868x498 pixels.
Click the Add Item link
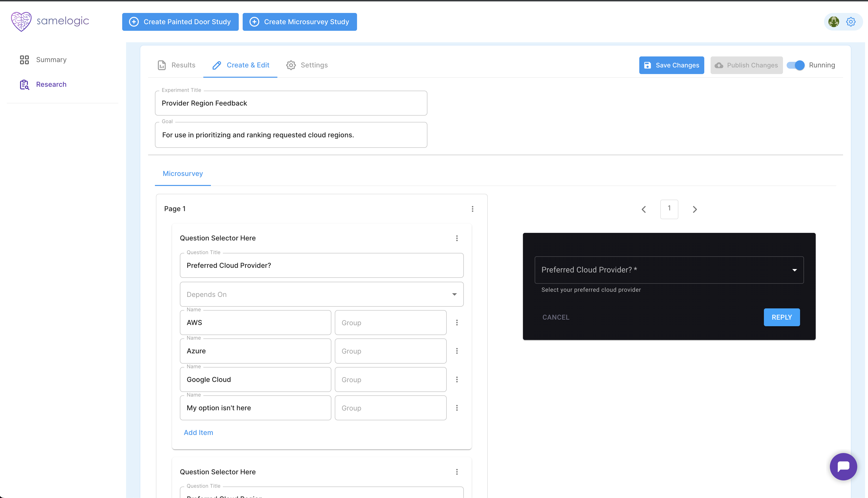tap(198, 432)
